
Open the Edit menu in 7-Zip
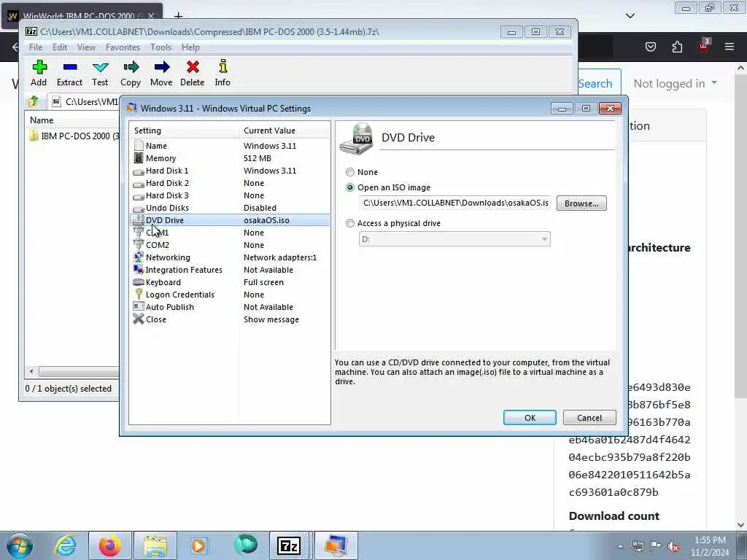pyautogui.click(x=60, y=47)
